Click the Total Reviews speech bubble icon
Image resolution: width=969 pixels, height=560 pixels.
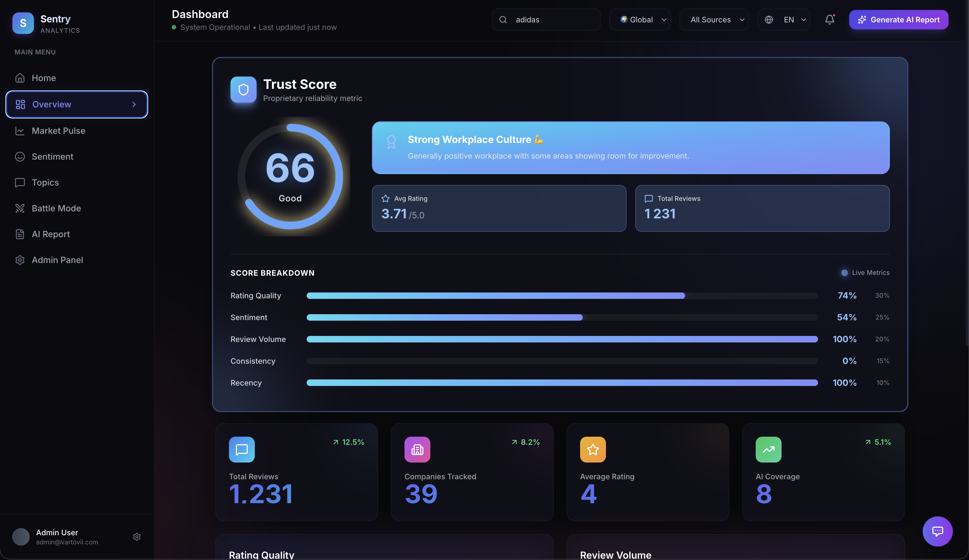pyautogui.click(x=242, y=449)
